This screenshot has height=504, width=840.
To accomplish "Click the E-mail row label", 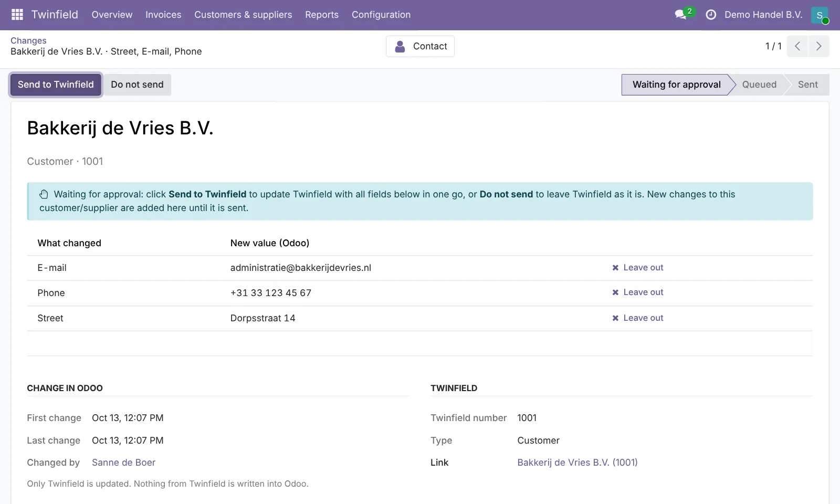I will click(x=52, y=268).
